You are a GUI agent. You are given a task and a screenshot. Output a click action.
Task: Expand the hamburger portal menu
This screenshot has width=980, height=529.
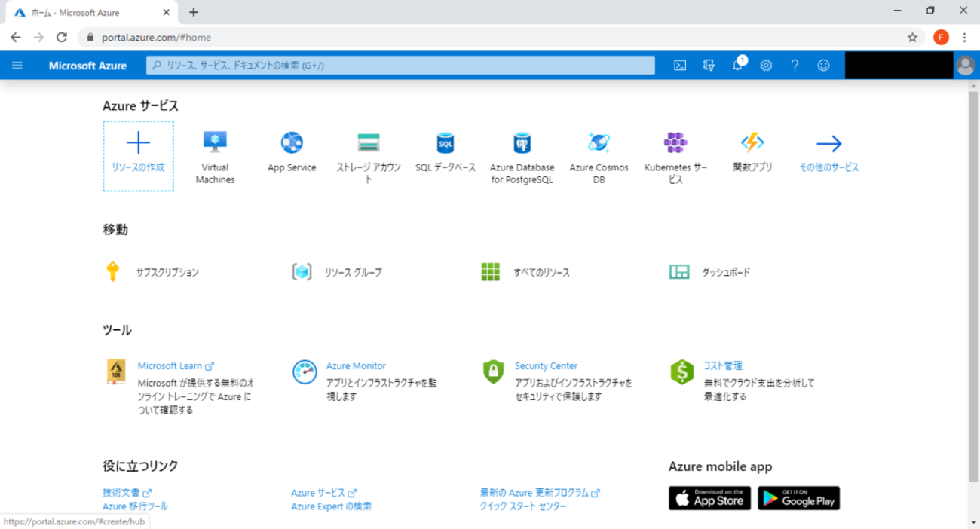pos(17,66)
